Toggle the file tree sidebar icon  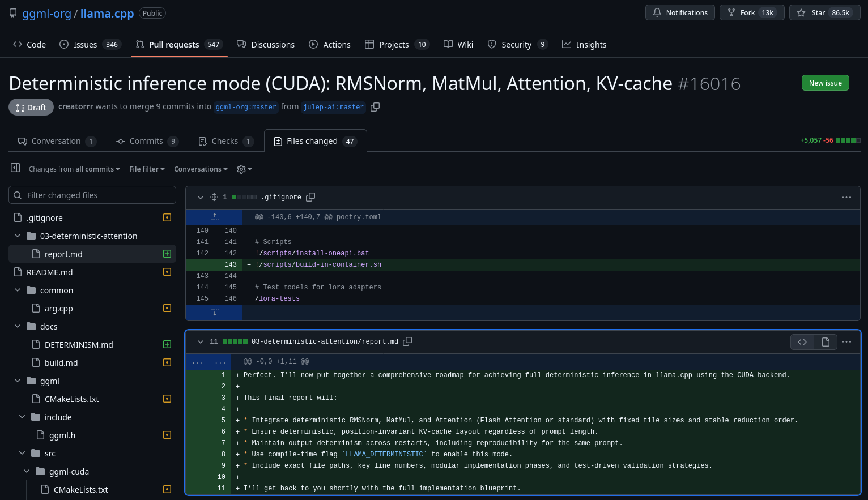(15, 168)
